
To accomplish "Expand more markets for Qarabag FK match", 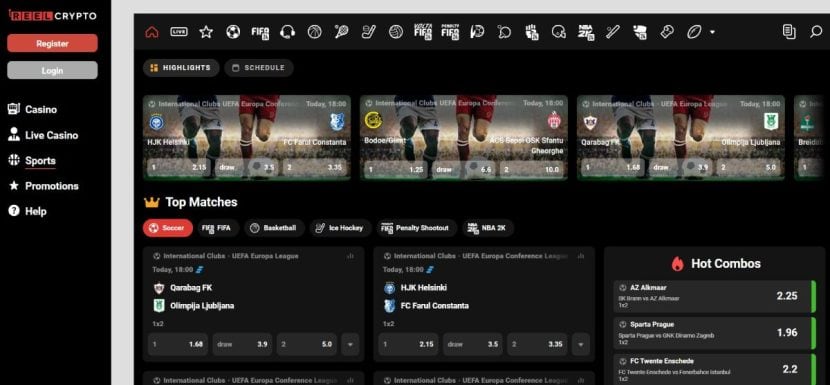I will [x=350, y=344].
